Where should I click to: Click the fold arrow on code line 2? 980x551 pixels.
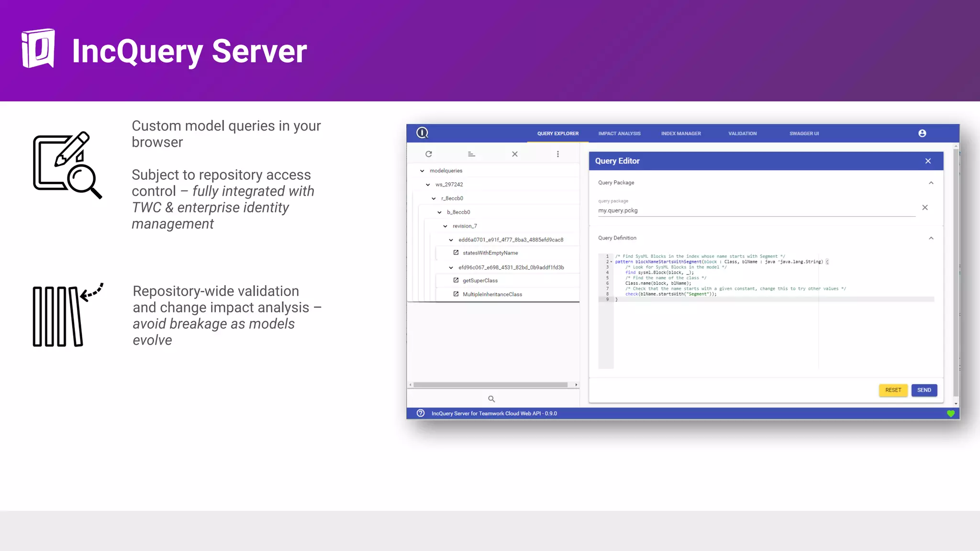[611, 262]
